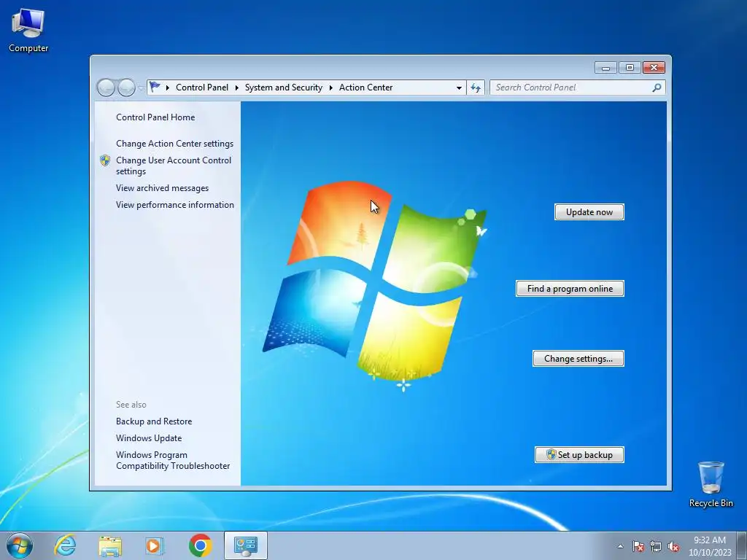Click the shield icon beside UAC settings
Image resolution: width=747 pixels, height=560 pixels.
[x=105, y=160]
